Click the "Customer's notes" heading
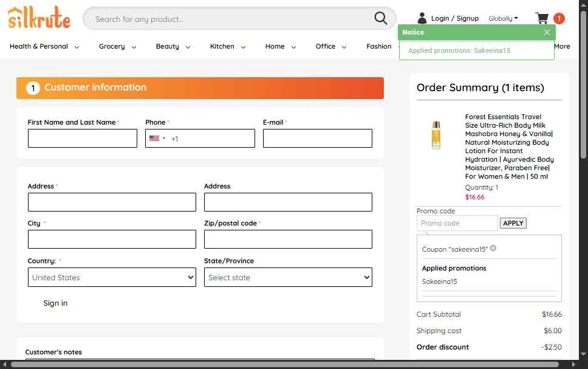Viewport: 588px width, 369px height. pyautogui.click(x=53, y=352)
